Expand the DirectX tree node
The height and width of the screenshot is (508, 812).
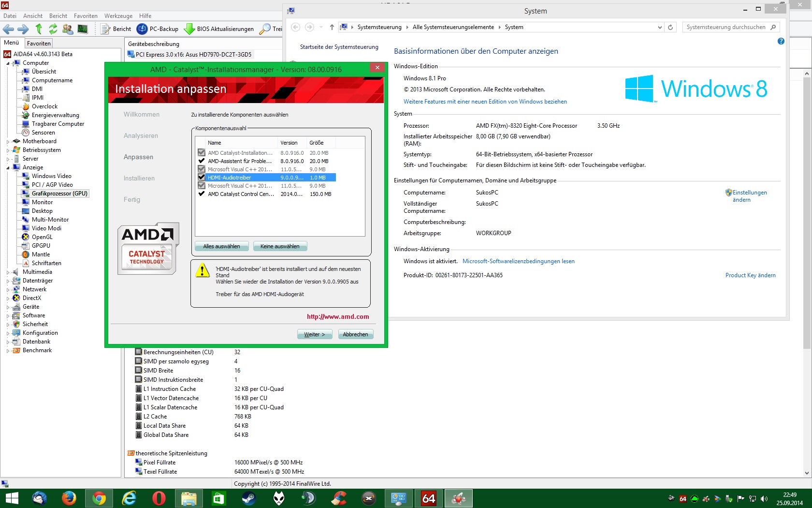coord(8,299)
